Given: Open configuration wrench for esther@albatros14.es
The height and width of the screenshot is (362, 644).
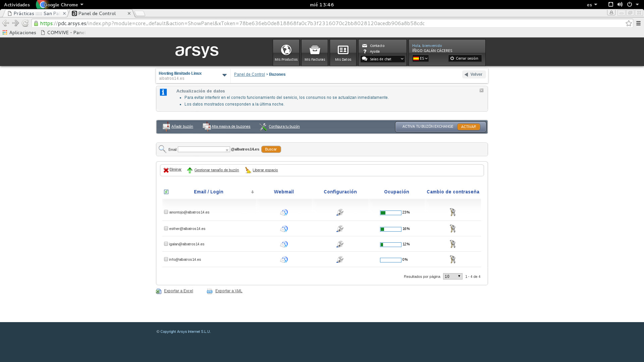Looking at the screenshot, I should click(x=340, y=229).
